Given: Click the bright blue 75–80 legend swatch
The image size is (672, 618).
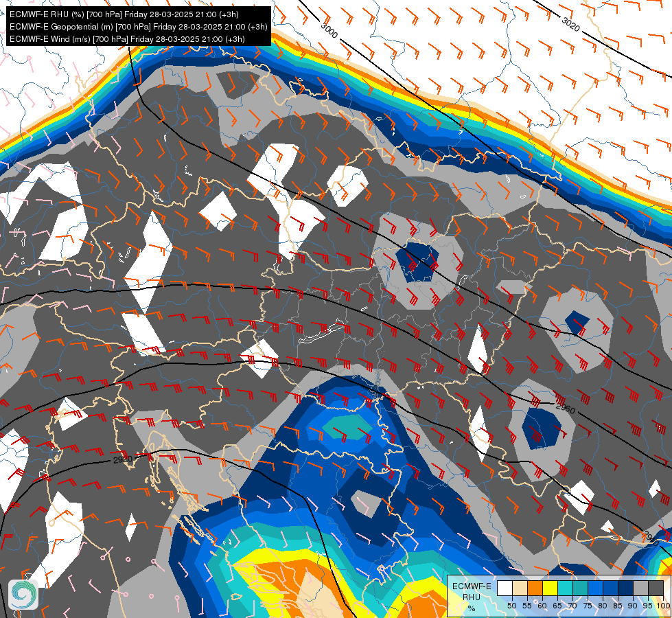Looking at the screenshot, I should (x=596, y=588).
